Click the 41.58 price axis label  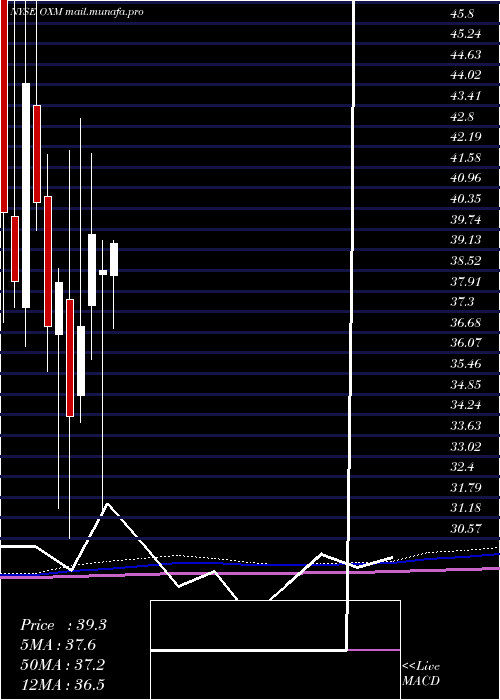click(x=466, y=157)
